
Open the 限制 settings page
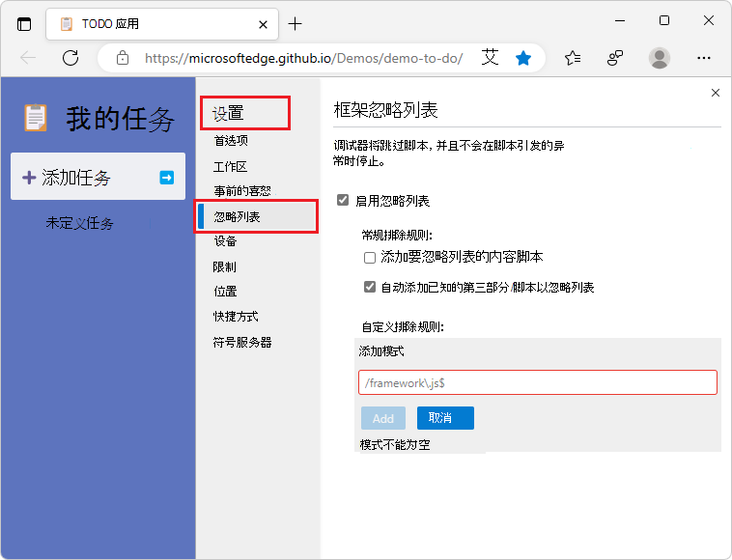tap(225, 266)
